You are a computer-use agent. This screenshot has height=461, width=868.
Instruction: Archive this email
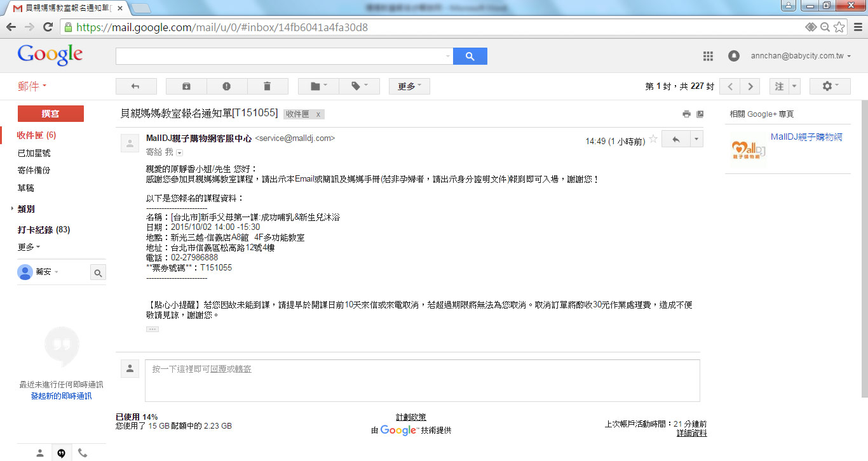tap(186, 86)
